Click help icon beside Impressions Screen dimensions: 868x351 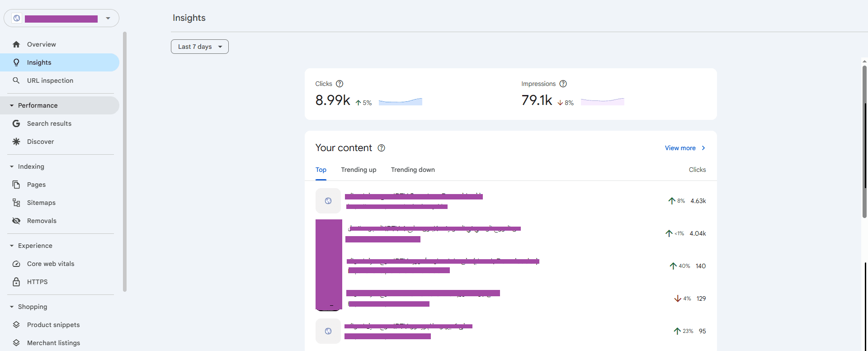pos(563,84)
